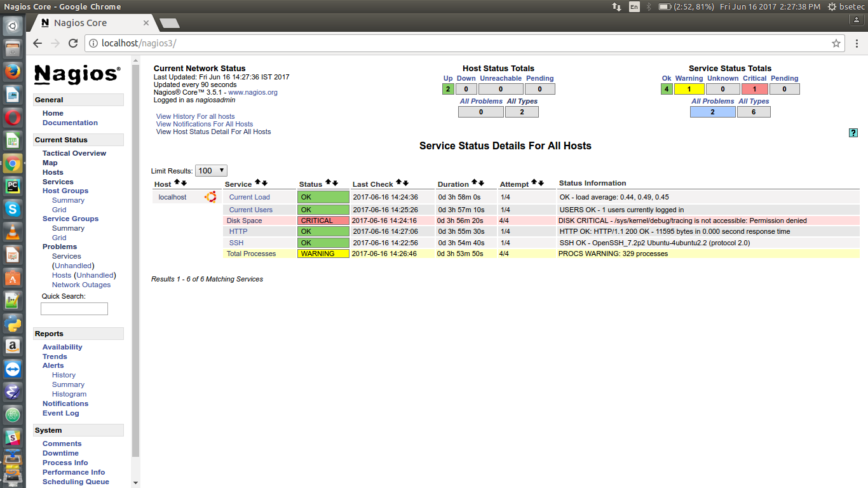
Task: Open a new Chrome tab
Action: click(169, 24)
